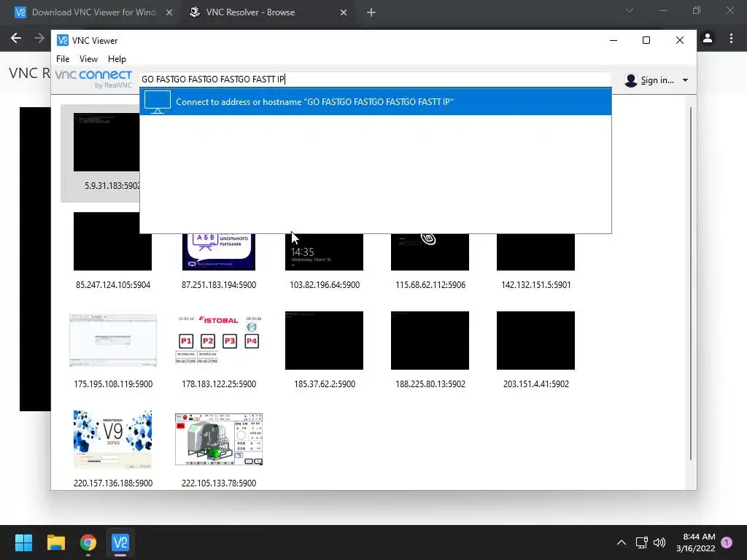Open the 142.132.151.5:5901 connection thumbnail
The height and width of the screenshot is (560, 747).
535,252
